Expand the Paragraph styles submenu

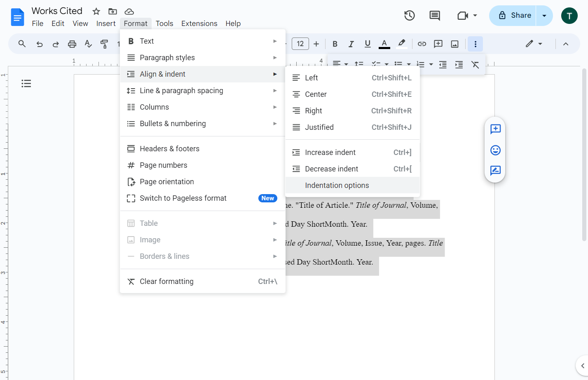pos(202,58)
